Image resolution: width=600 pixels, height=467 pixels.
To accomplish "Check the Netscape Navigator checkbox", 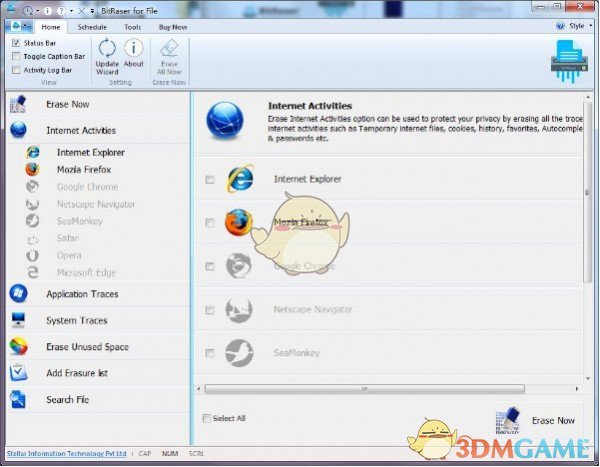I will coord(210,309).
